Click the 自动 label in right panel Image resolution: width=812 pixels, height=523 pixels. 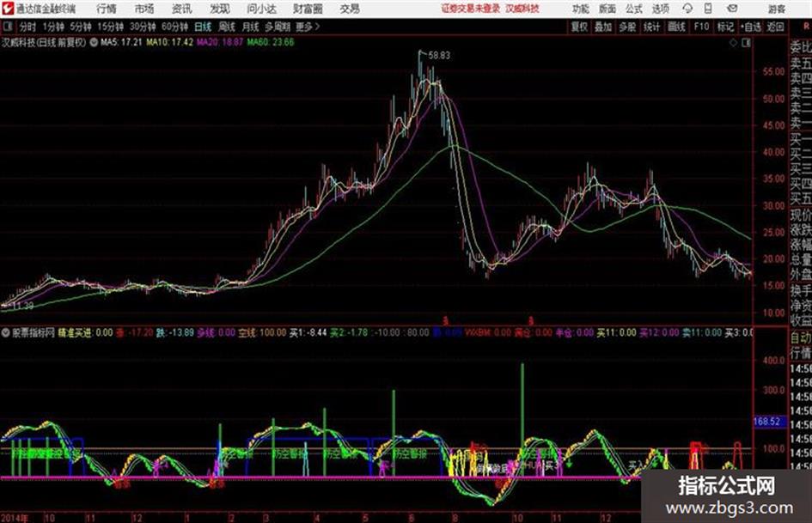(x=800, y=338)
